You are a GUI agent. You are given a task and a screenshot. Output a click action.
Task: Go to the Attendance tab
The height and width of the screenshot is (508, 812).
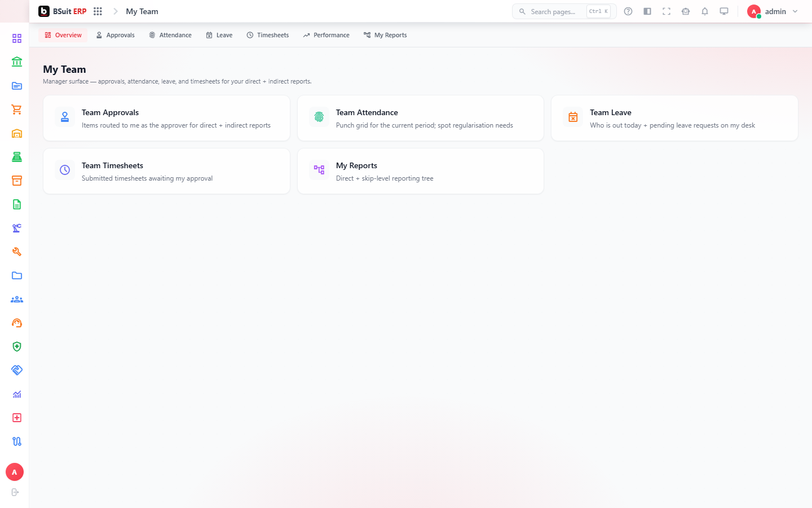[170, 35]
